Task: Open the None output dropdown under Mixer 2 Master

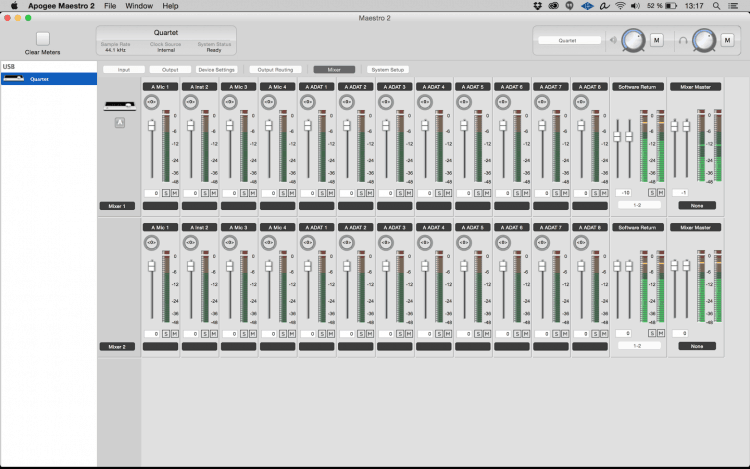Action: coord(697,346)
